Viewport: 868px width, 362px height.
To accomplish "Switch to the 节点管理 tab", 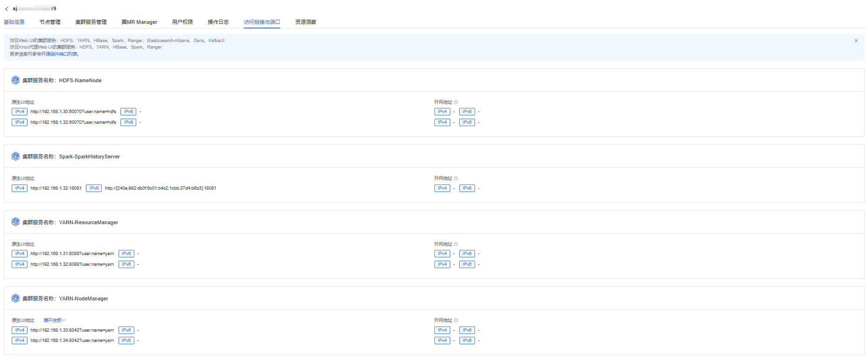I will pos(50,22).
